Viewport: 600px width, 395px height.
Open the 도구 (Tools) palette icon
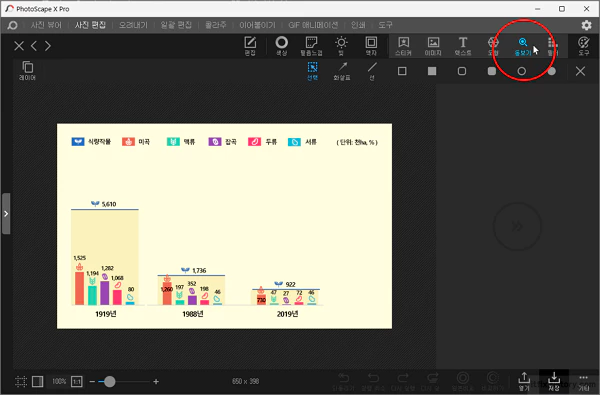pos(584,46)
